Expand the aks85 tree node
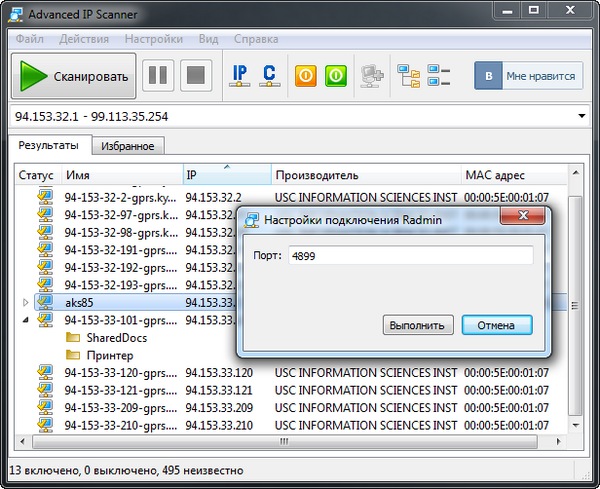Image resolution: width=600 pixels, height=489 pixels. [x=26, y=301]
